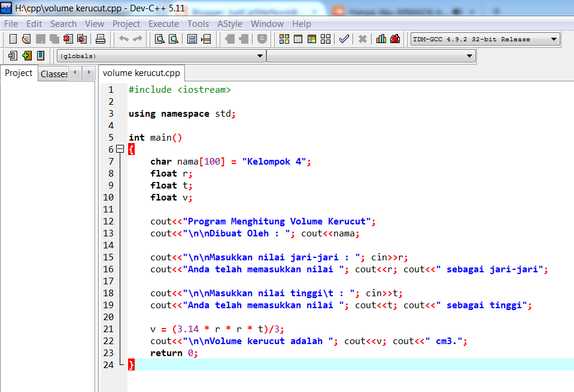
Task: Stop execution grey X icon
Action: [362, 39]
